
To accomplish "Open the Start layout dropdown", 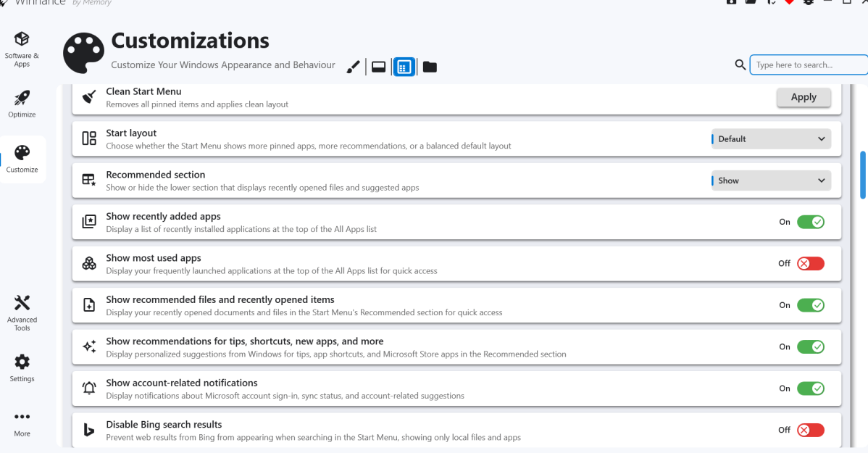I will pyautogui.click(x=771, y=139).
